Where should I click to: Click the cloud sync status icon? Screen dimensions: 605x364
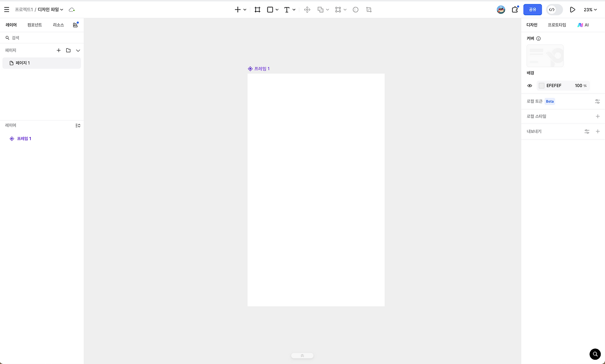tap(72, 9)
